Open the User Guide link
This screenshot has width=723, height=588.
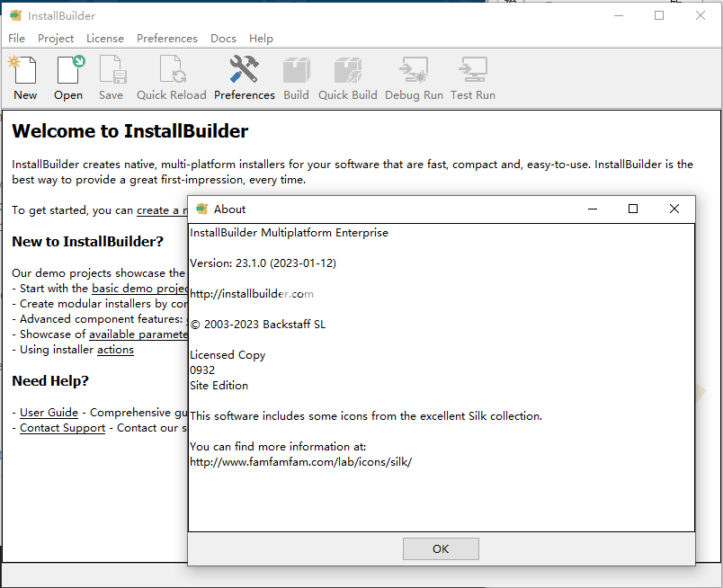pyautogui.click(x=49, y=413)
